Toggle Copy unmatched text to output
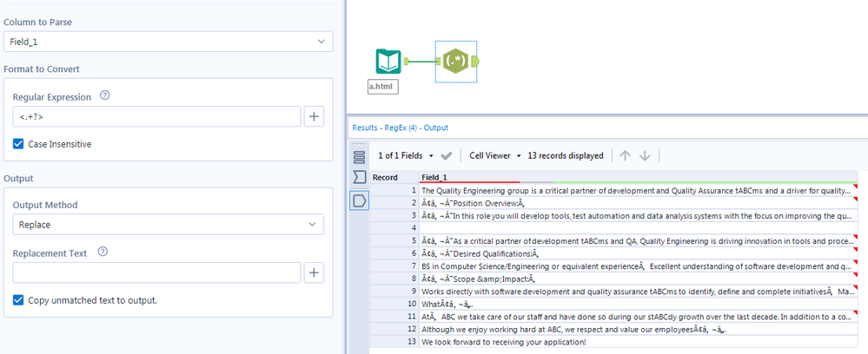This screenshot has height=354, width=868. 17,300
